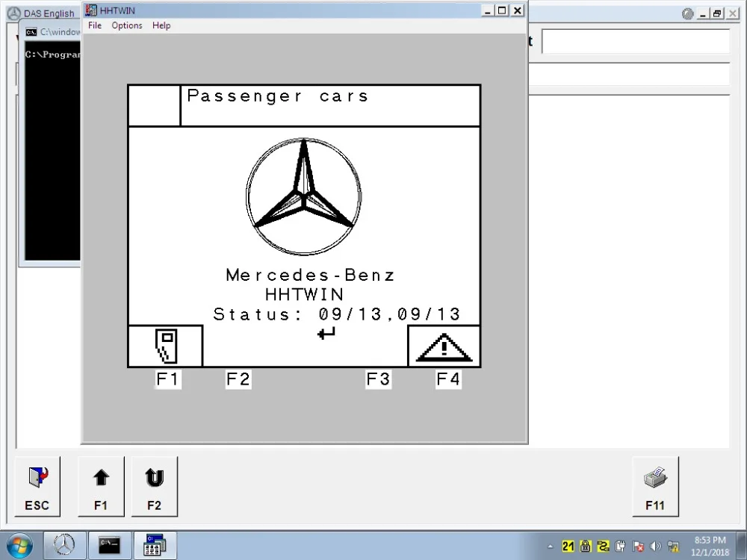Open the File menu in HHTWIN

point(95,25)
